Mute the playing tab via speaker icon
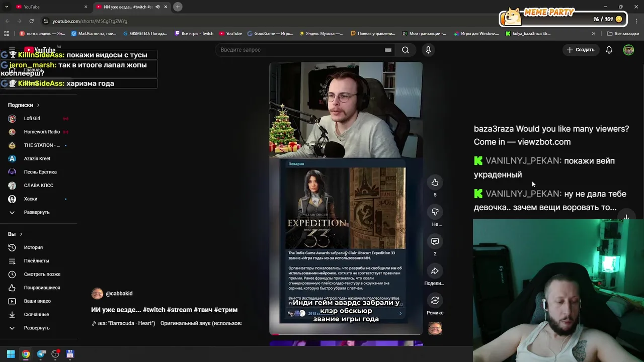Viewport: 644px width, 362px height. [x=157, y=7]
